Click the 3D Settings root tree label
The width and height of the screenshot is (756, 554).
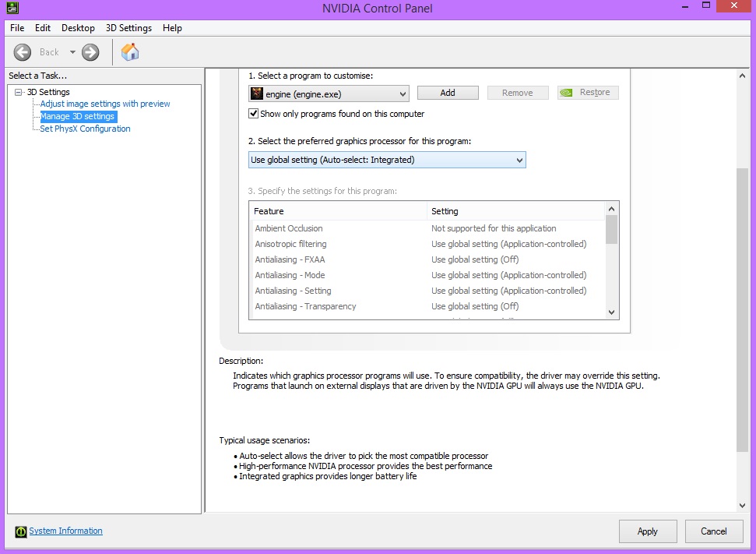click(x=48, y=92)
